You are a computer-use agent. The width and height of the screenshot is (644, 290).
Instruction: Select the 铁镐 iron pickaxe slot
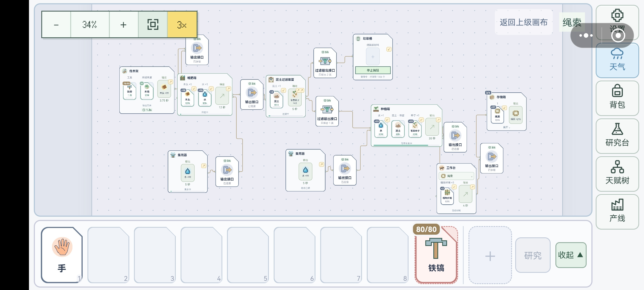tap(436, 255)
